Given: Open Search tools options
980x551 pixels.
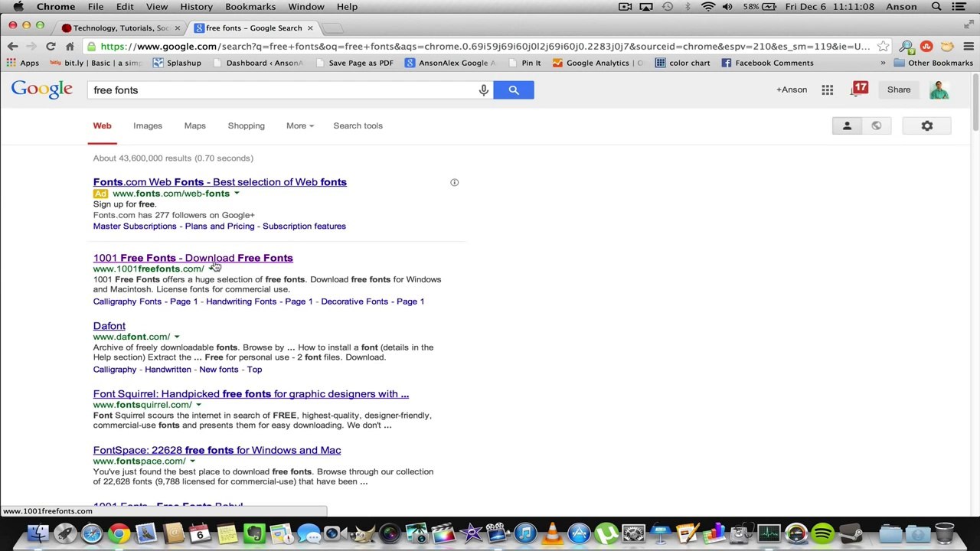Looking at the screenshot, I should pyautogui.click(x=358, y=126).
